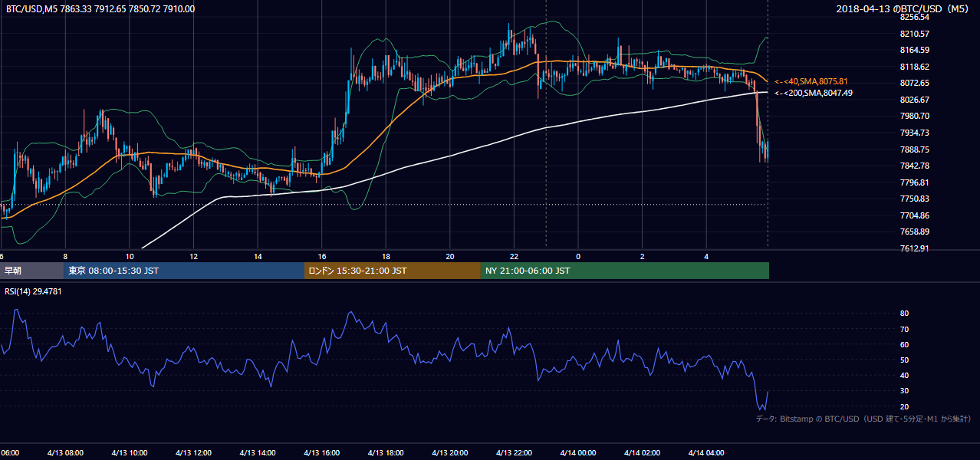The height and width of the screenshot is (460, 980).
Task: Click the 4/14 04:00 time axis label
Action: click(x=706, y=453)
